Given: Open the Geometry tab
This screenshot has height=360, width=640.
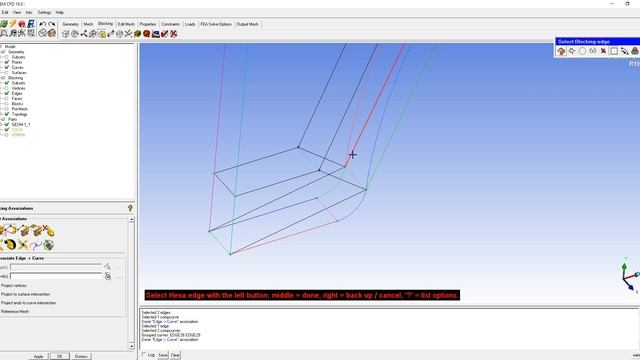Looking at the screenshot, I should pyautogui.click(x=70, y=24).
